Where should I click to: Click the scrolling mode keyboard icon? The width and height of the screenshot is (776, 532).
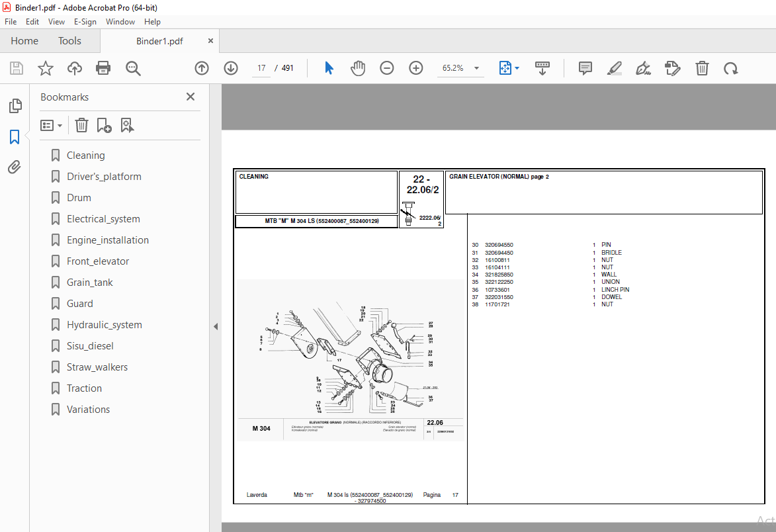pos(542,68)
